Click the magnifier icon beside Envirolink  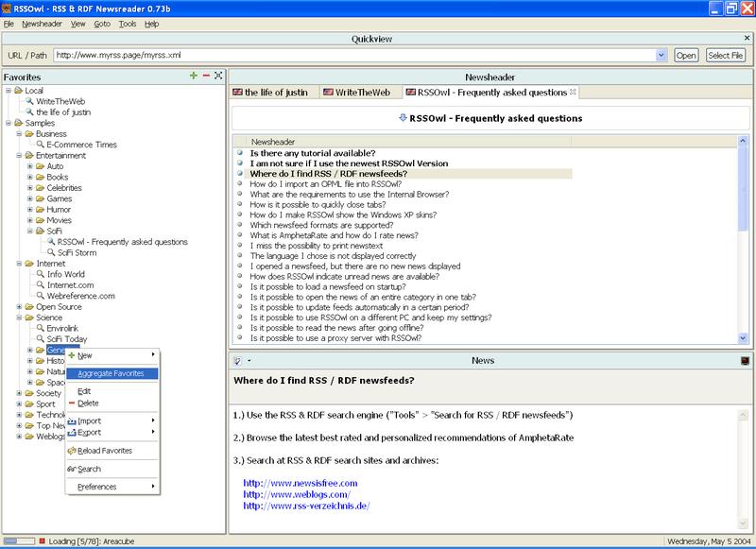(x=41, y=328)
